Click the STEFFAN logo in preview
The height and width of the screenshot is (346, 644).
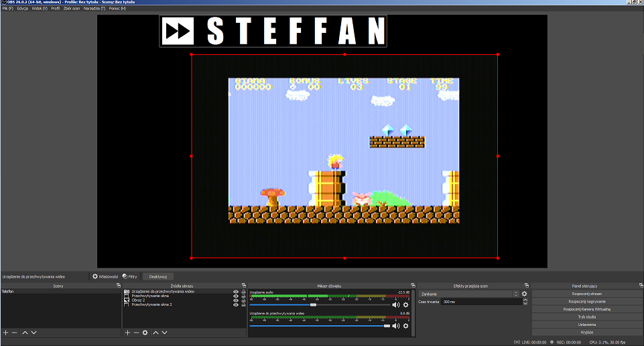click(x=273, y=32)
